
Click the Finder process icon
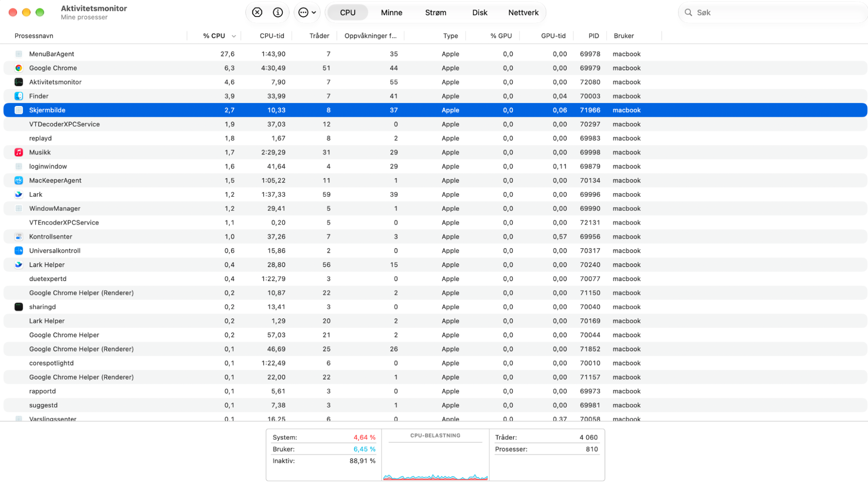(x=19, y=96)
